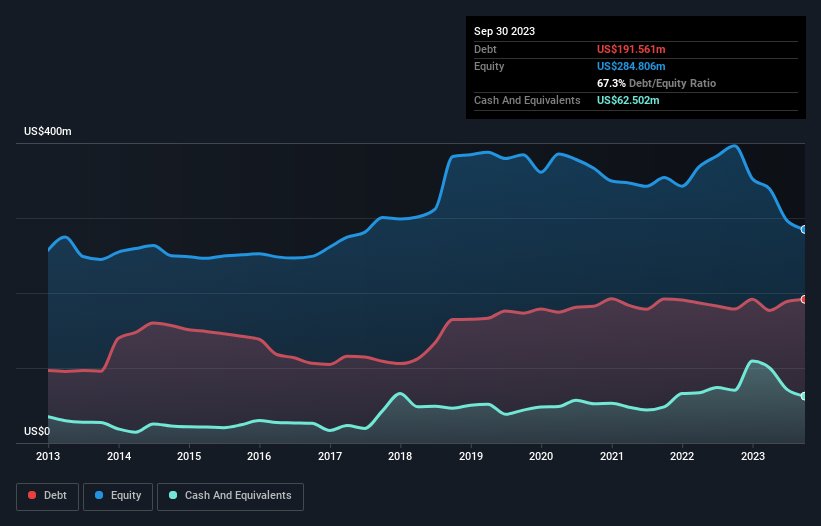821x526 pixels.
Task: Select the 2015 axis label
Action: tap(189, 456)
